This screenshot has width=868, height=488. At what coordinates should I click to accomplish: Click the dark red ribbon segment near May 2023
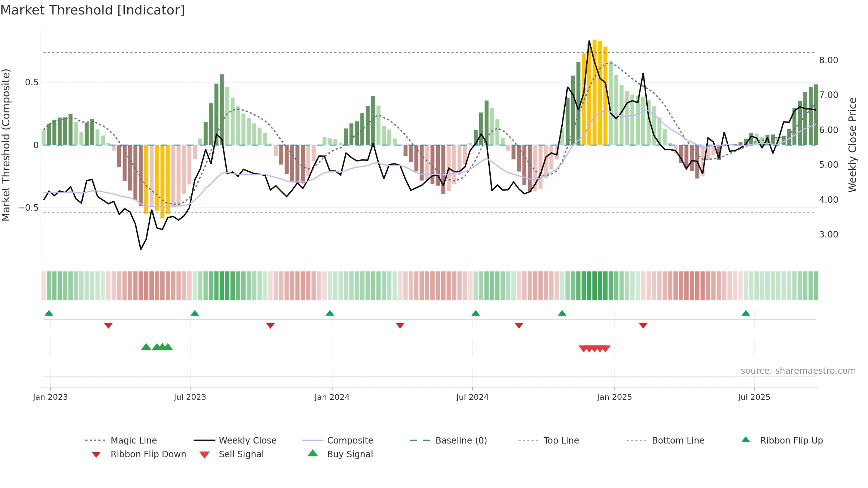pyautogui.click(x=146, y=286)
